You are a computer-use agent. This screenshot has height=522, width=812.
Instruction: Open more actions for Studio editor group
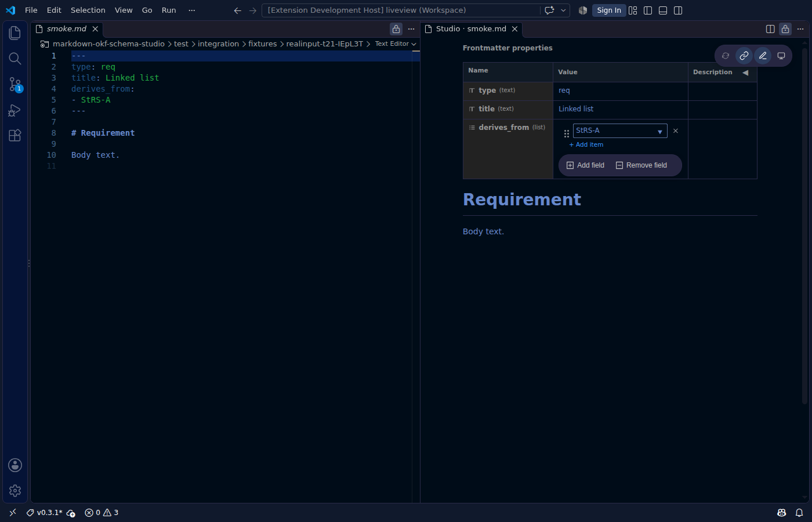pyautogui.click(x=800, y=29)
